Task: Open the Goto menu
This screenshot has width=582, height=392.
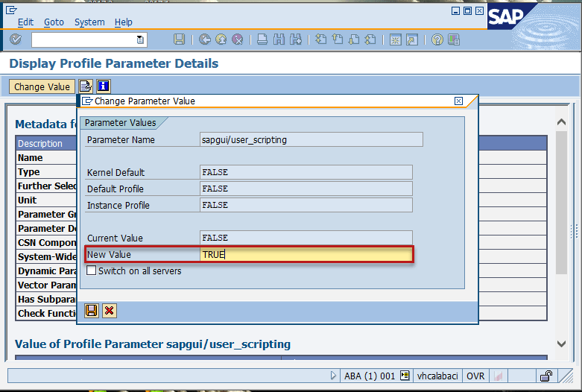Action: click(x=54, y=22)
